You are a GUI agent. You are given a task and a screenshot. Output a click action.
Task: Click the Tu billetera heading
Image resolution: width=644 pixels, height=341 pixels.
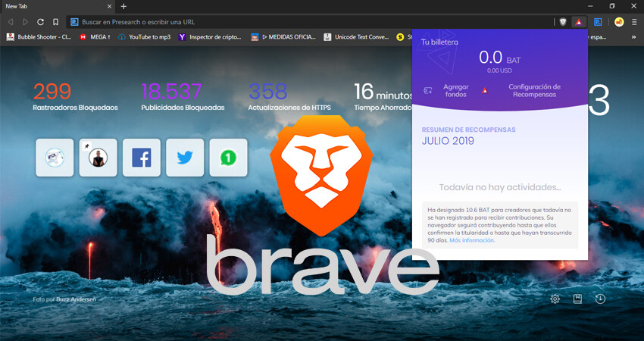(439, 42)
